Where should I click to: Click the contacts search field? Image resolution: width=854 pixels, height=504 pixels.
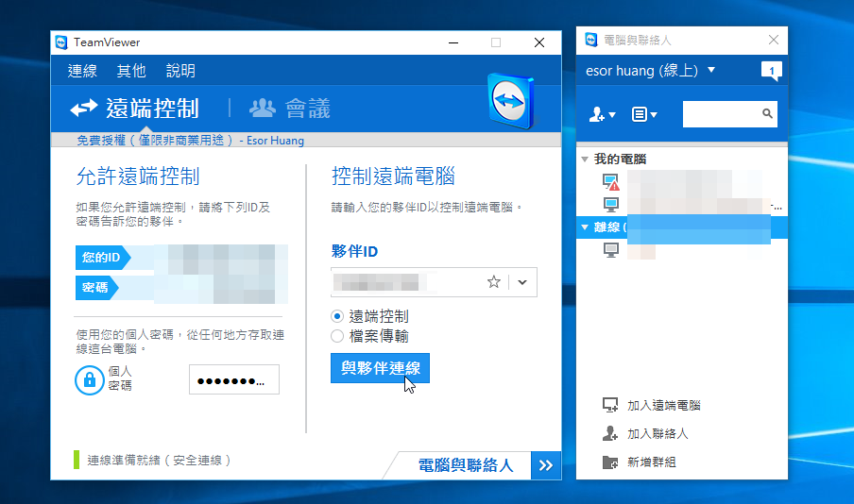click(730, 114)
